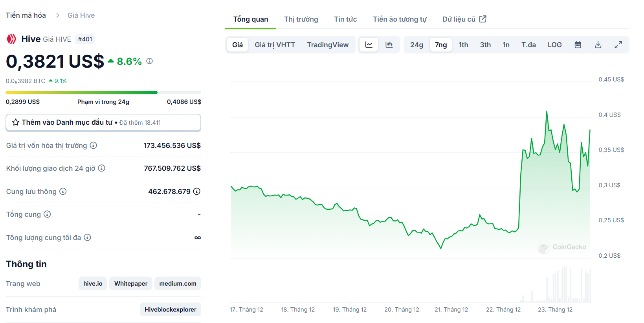This screenshot has width=644, height=323.
Task: Click the 767.509.762 US$ volume value
Action: pos(172,168)
